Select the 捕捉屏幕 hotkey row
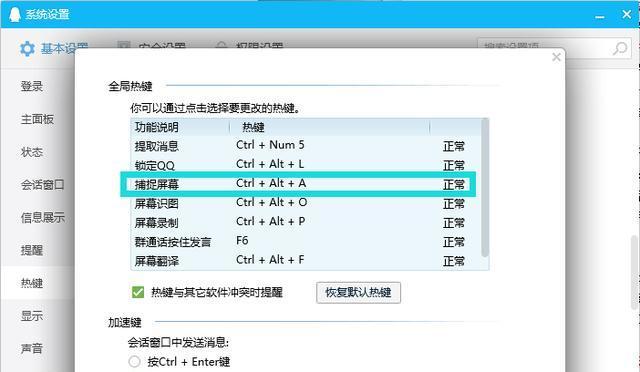Image resolution: width=640 pixels, height=372 pixels. (x=306, y=184)
